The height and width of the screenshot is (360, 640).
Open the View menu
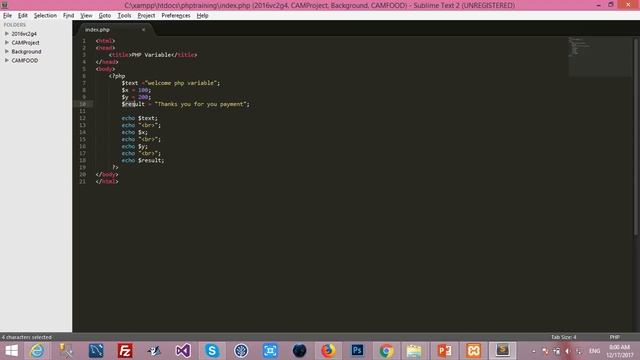pyautogui.click(x=86, y=16)
